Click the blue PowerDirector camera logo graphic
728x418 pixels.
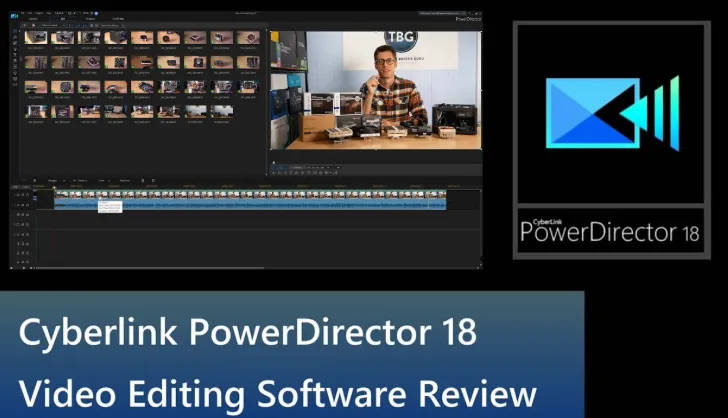[612, 113]
